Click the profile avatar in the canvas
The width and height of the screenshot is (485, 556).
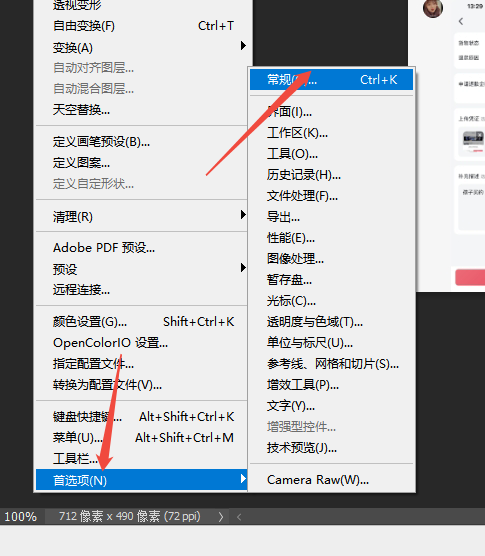pyautogui.click(x=433, y=8)
